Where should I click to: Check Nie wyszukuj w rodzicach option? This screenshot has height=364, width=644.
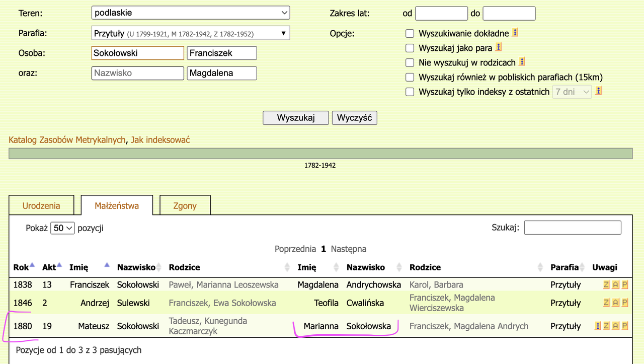tap(410, 63)
